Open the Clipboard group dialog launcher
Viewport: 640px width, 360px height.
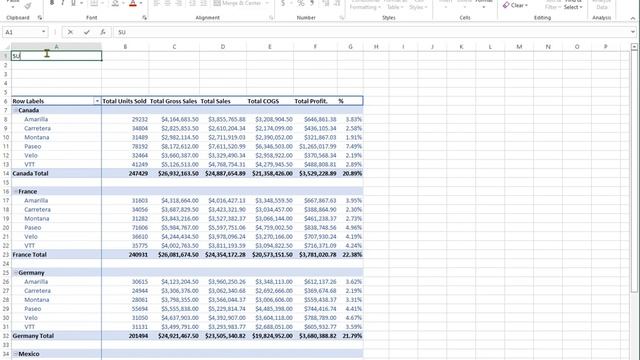[x=40, y=18]
